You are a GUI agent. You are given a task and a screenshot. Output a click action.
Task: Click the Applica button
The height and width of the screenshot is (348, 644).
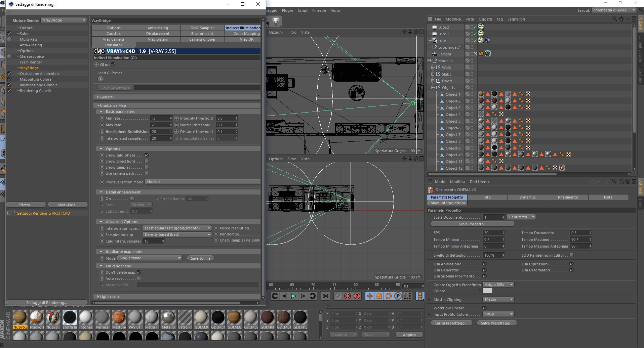click(x=409, y=335)
